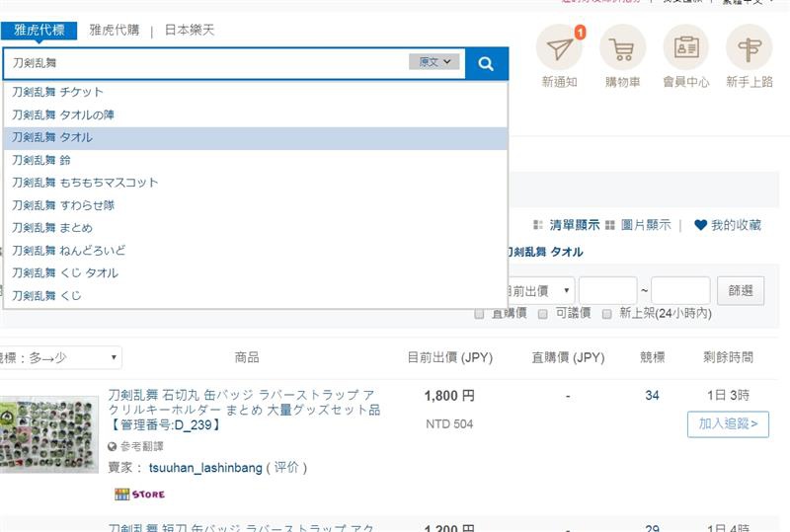Open the 購物車 shopping cart icon

(x=623, y=47)
